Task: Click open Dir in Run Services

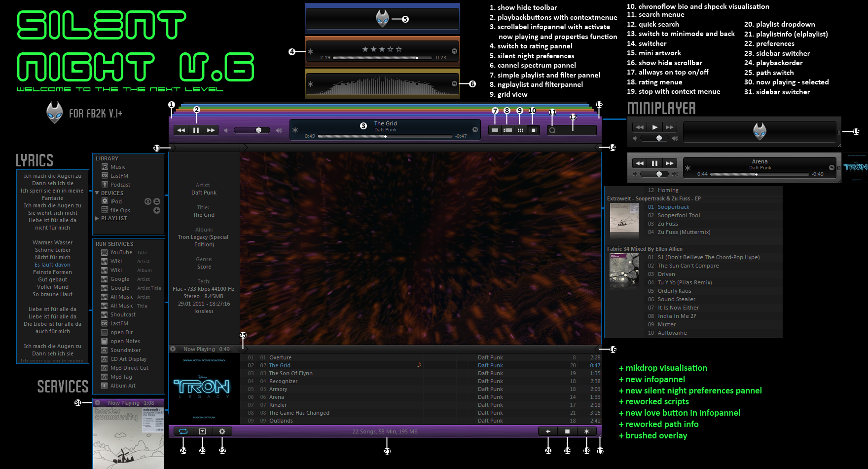Action: pyautogui.click(x=122, y=332)
